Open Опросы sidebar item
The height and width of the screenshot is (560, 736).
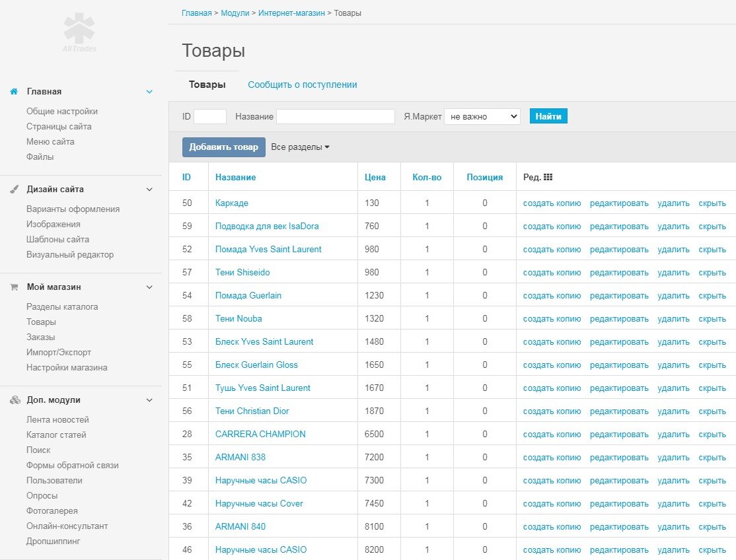coord(42,495)
